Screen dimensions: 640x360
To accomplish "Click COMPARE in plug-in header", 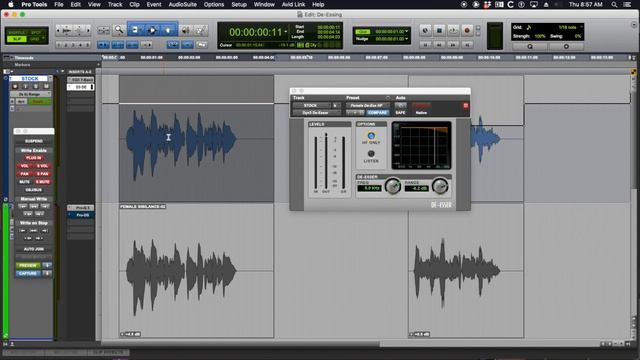I will coord(377,113).
